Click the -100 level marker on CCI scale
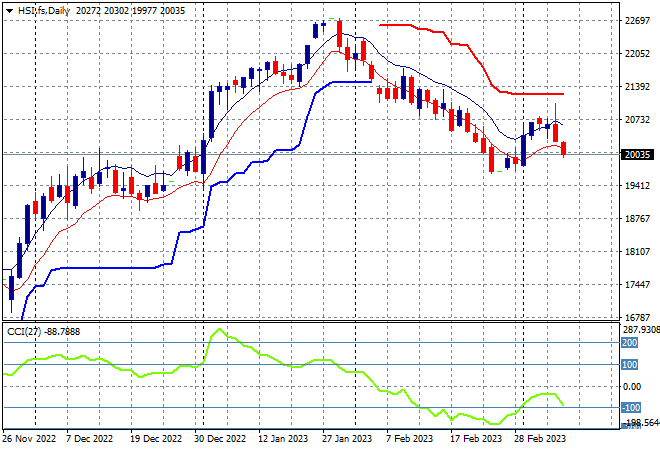 631,407
